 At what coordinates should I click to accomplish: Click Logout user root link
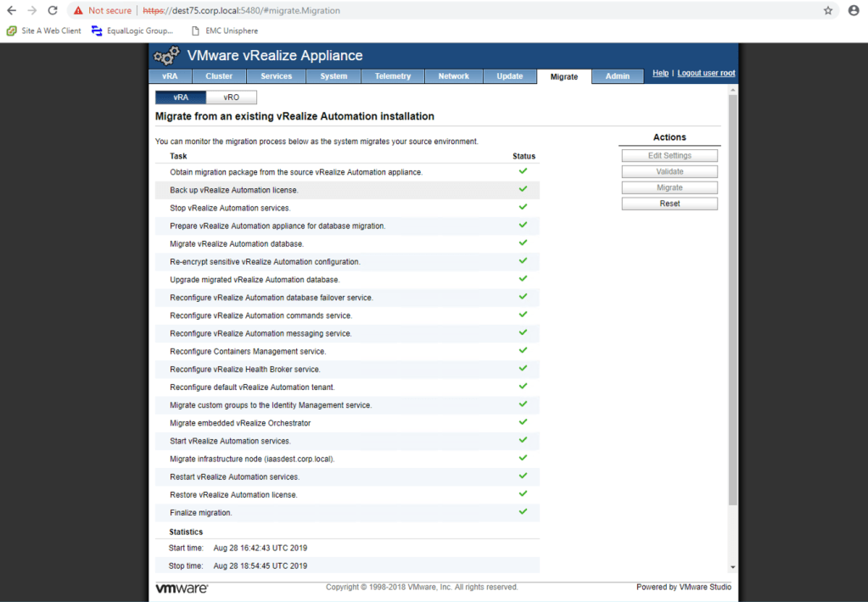(x=706, y=74)
